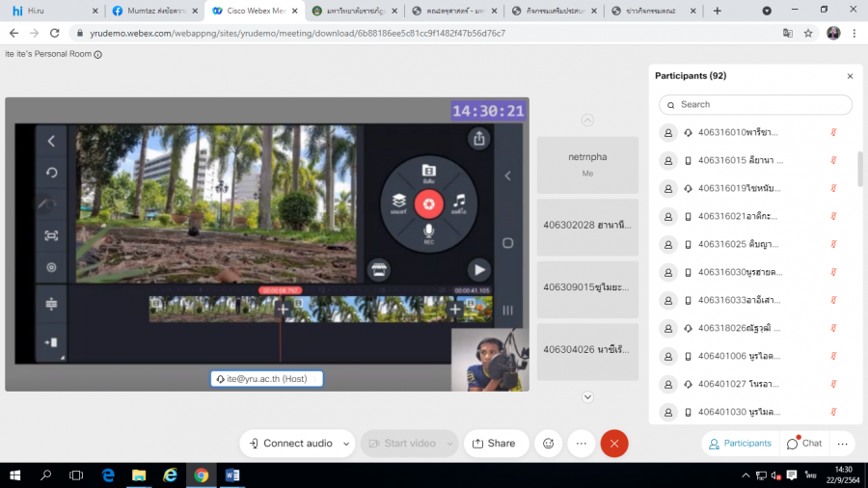
Task: Click the participant Search field
Action: pos(755,104)
